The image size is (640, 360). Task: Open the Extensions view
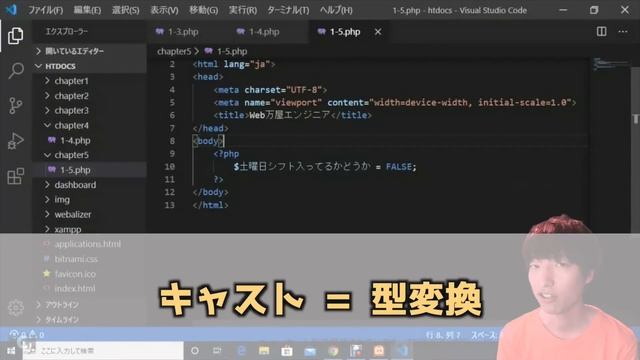[x=16, y=176]
